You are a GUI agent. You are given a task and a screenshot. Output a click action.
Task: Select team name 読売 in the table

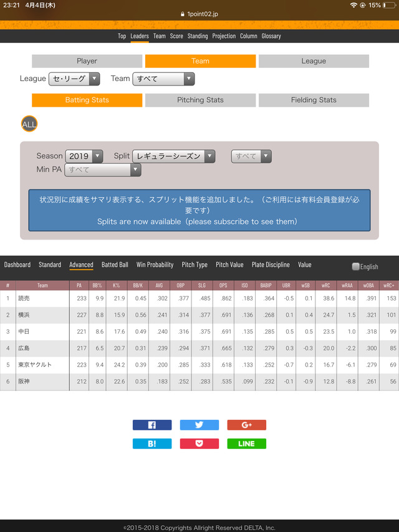click(x=24, y=298)
